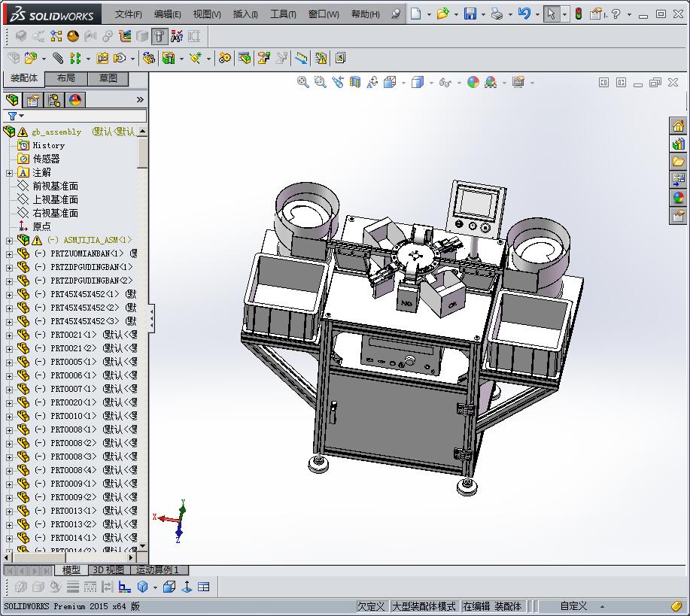The width and height of the screenshot is (690, 616).
Task: Open the Hide/Show Items glasses dropdown arrow
Action: 457,83
